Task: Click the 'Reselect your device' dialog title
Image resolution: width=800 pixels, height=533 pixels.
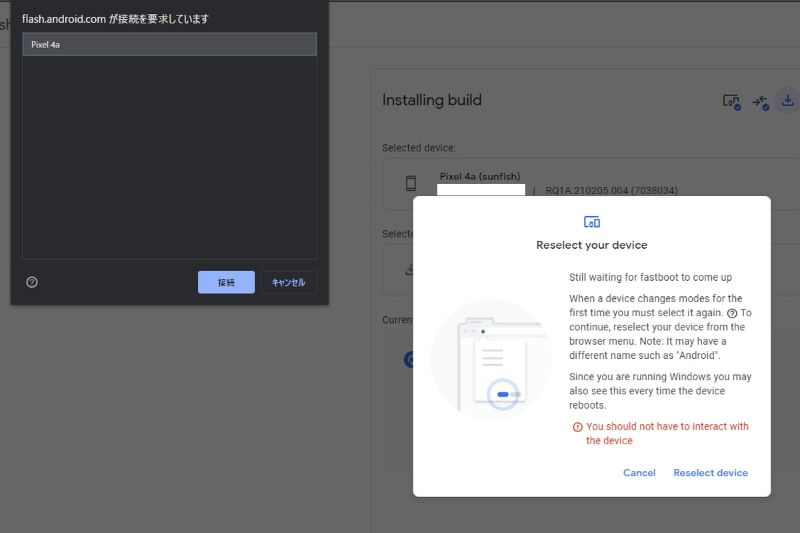Action: pyautogui.click(x=591, y=245)
